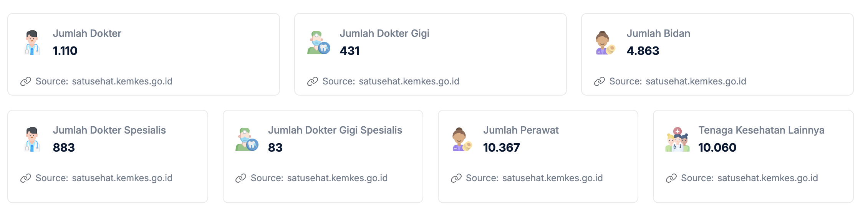Click the chain link icon in Jumlah Perawat card

point(456,178)
